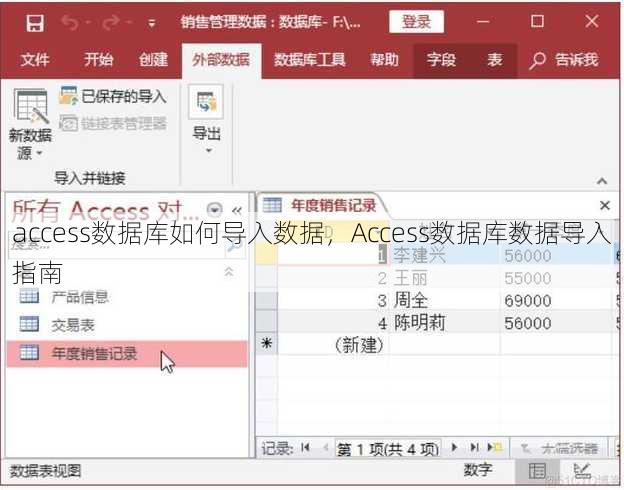Switch to the 字段 contextual tab

tap(441, 60)
